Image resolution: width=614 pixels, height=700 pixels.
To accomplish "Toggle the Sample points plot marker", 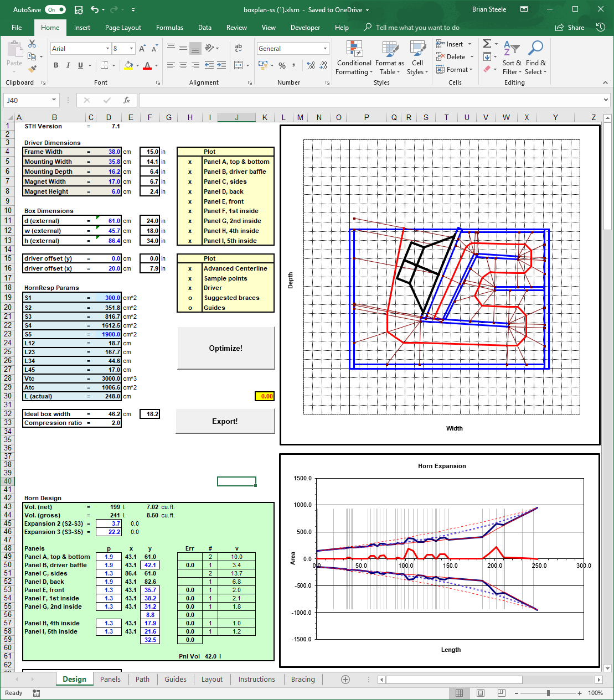I will (190, 278).
